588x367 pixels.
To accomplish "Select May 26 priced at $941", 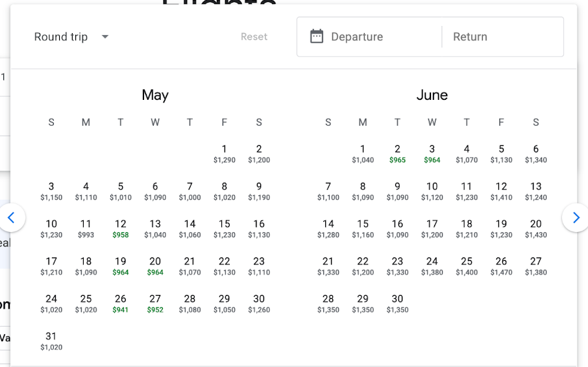I will point(121,303).
